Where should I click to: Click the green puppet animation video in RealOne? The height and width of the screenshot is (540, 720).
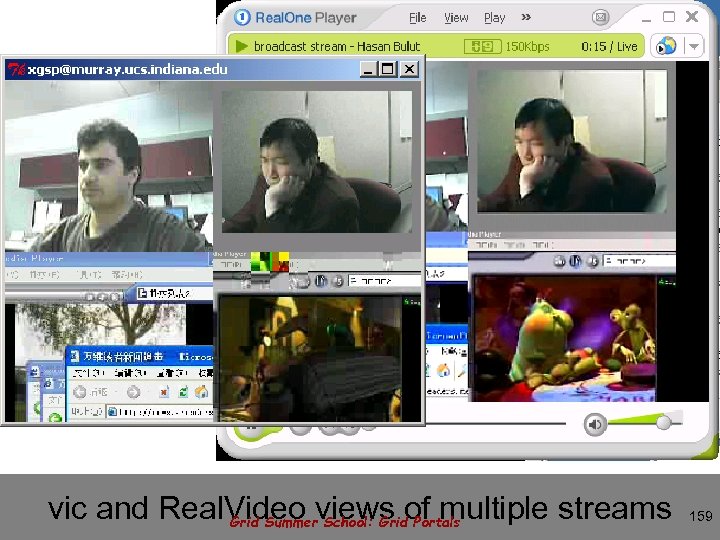564,338
